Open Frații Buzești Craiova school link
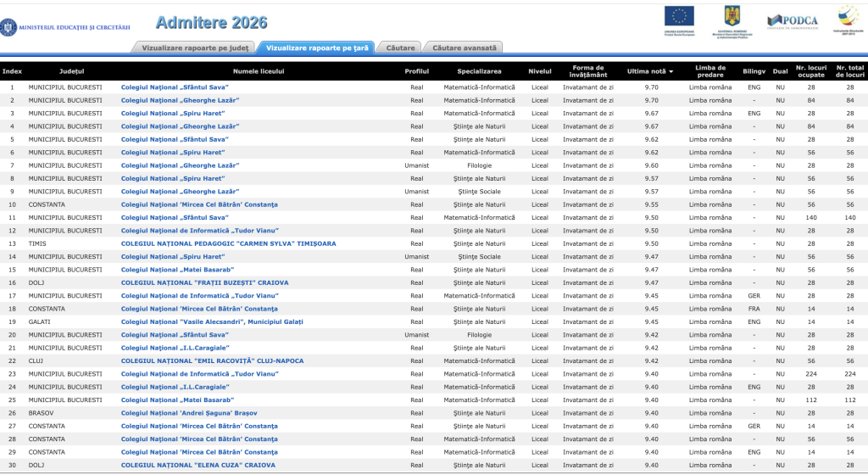This screenshot has width=868, height=475. point(204,283)
